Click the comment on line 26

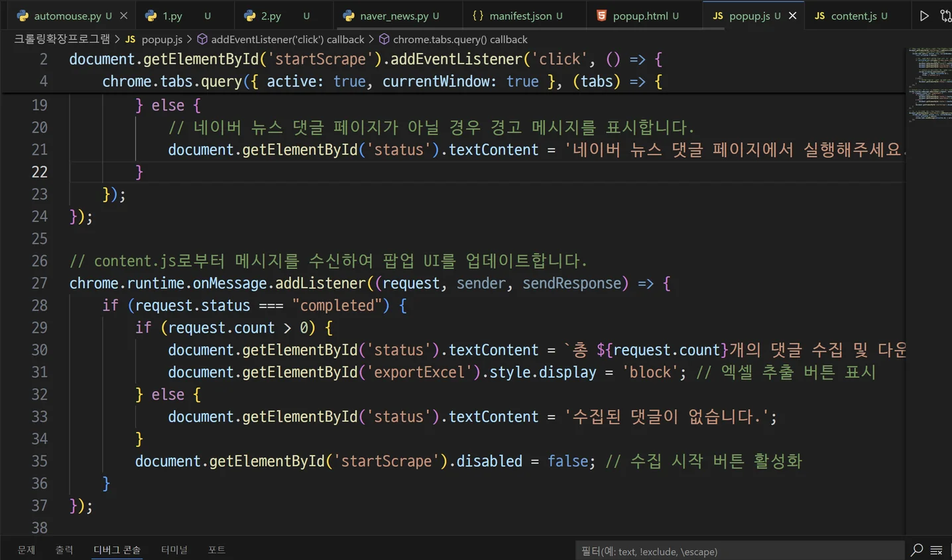pyautogui.click(x=328, y=261)
